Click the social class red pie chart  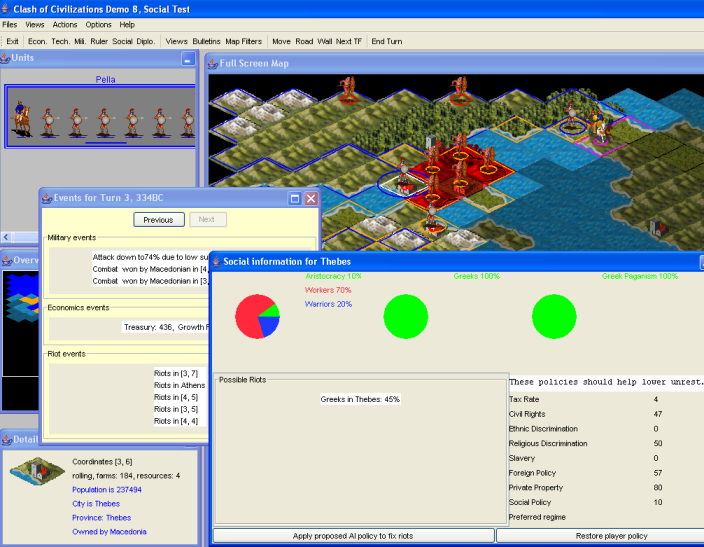pyautogui.click(x=258, y=316)
